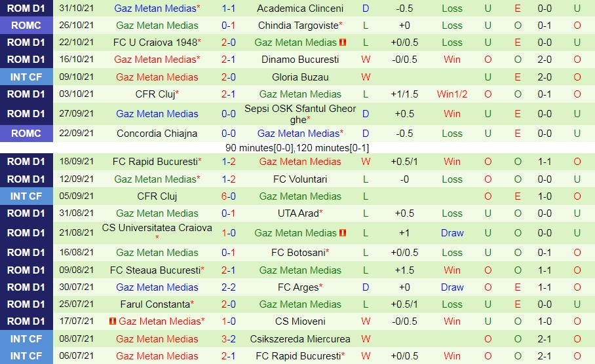Click Chindia Targoviste team link
Screen dimensions: 595x364
[299, 26]
